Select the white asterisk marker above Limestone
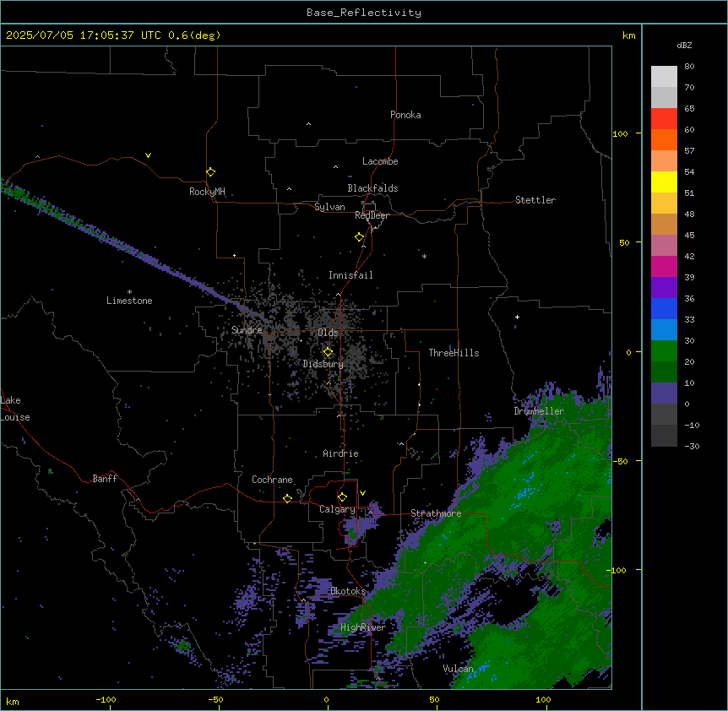 [x=129, y=291]
